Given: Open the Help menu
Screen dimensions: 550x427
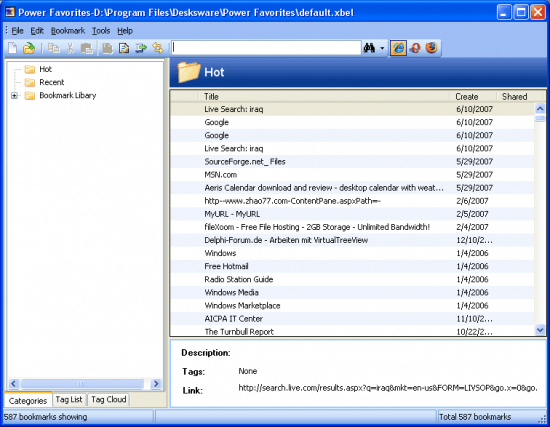Looking at the screenshot, I should click(x=125, y=31).
